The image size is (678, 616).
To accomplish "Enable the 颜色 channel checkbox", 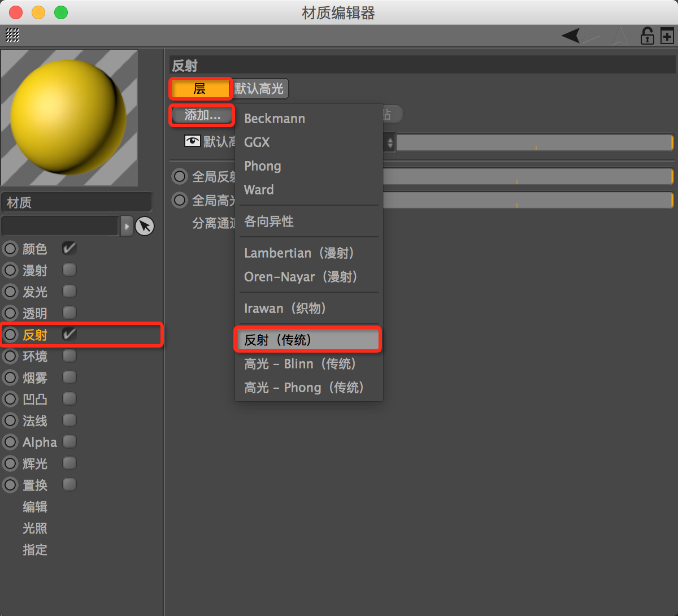I will tap(69, 248).
